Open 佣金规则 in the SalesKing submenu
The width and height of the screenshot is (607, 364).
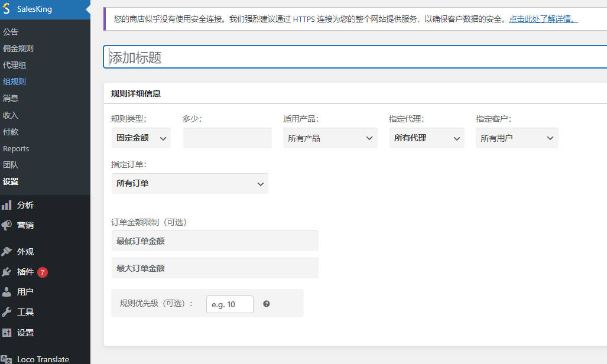coord(18,48)
